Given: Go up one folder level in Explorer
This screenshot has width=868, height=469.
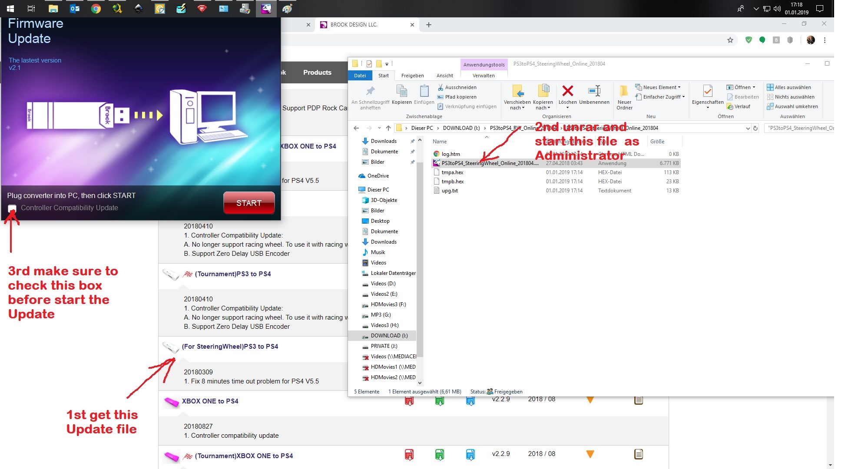Looking at the screenshot, I should pos(388,128).
